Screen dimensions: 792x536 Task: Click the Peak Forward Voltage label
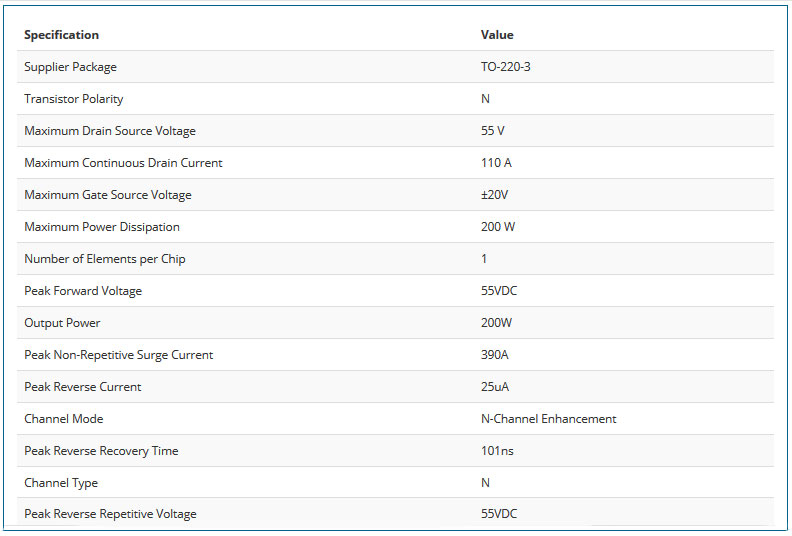83,291
